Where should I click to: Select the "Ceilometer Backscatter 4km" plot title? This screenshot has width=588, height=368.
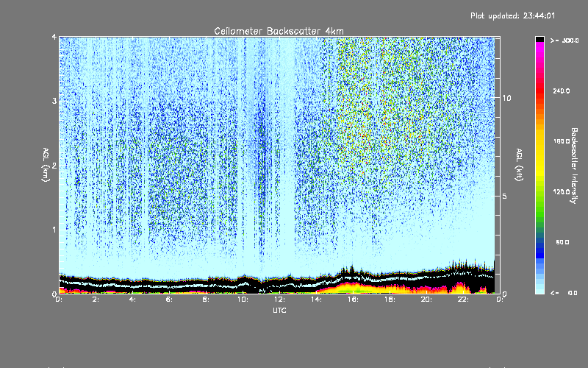click(x=279, y=31)
